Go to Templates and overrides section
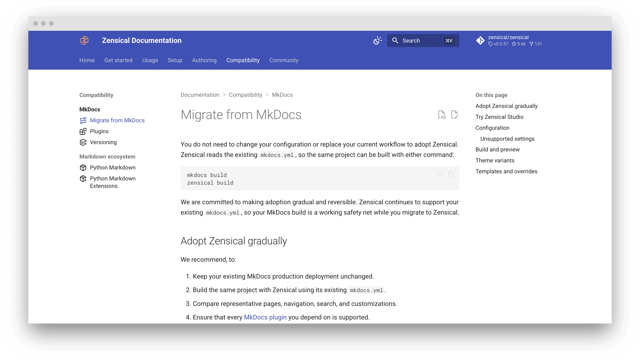The image size is (640, 364). click(507, 171)
